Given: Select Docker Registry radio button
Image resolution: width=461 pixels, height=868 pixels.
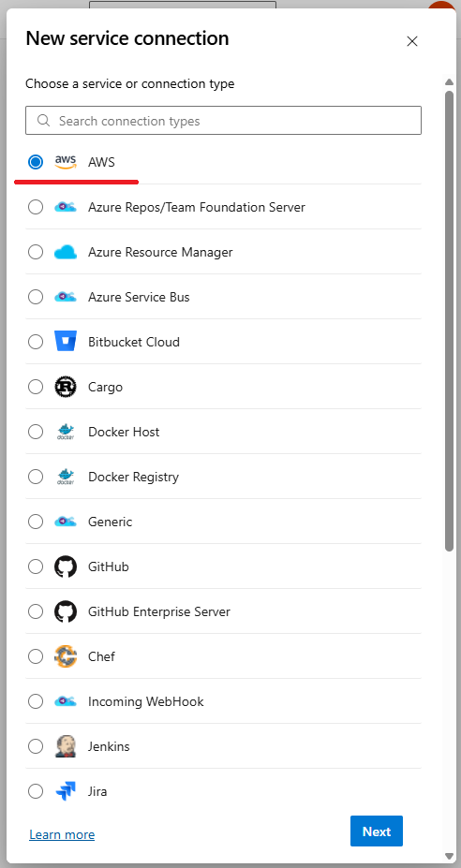Looking at the screenshot, I should point(36,477).
